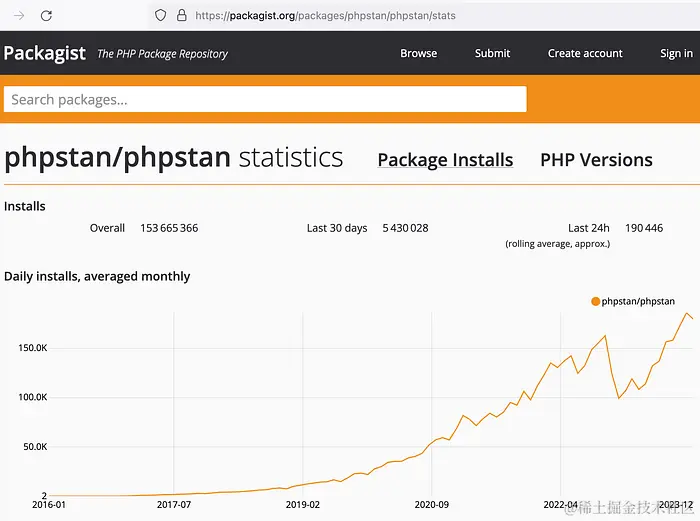Click the 2017-07 x-axis label
This screenshot has width=700, height=521.
point(174,505)
